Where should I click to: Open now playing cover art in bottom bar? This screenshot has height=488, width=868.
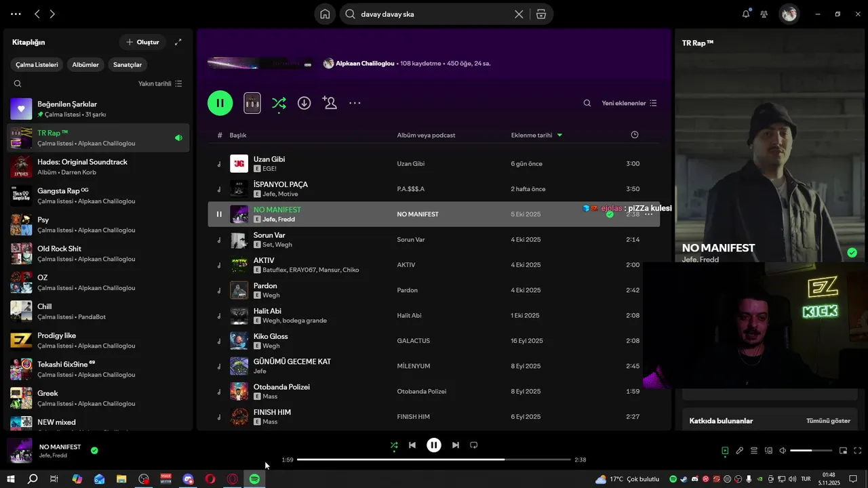pyautogui.click(x=20, y=451)
